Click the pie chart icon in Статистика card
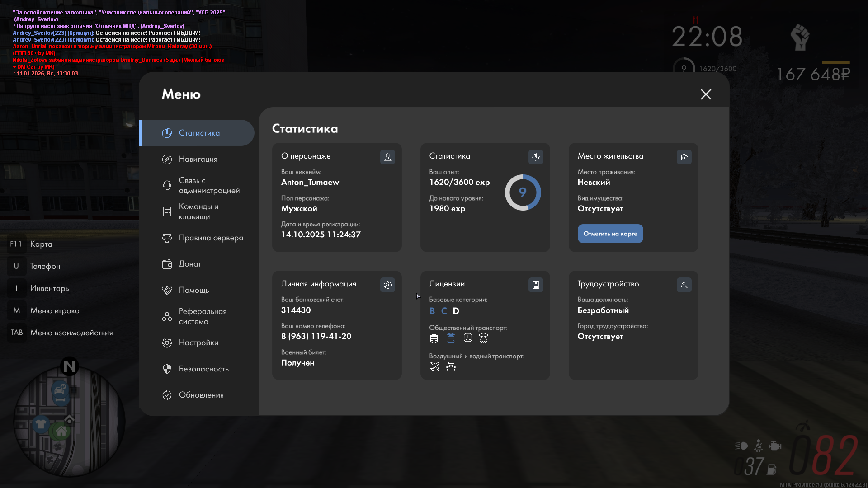 click(x=536, y=157)
